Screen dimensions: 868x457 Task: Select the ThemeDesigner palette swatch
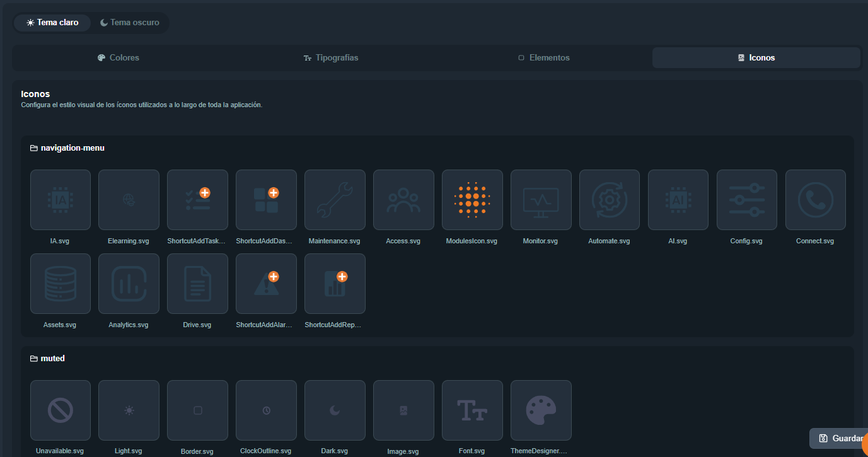click(x=541, y=410)
